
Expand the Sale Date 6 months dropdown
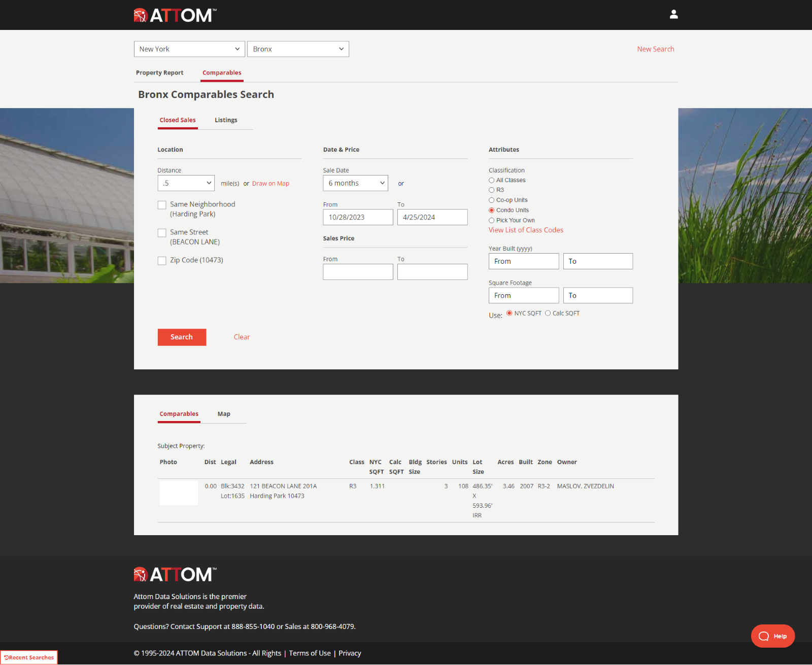[355, 183]
